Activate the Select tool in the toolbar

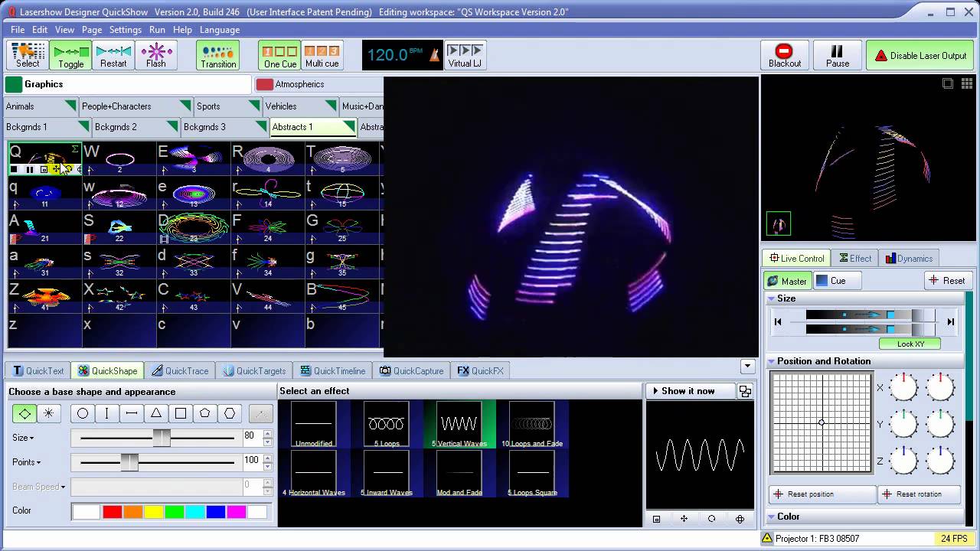[x=28, y=55]
